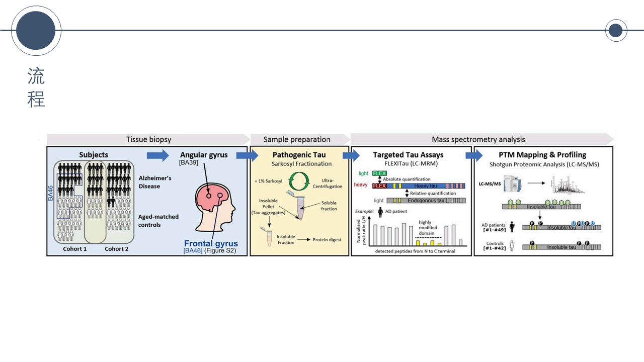Click blue arrow pointing into PTM Mapping
Screen dimensions: 644x362
coord(473,155)
